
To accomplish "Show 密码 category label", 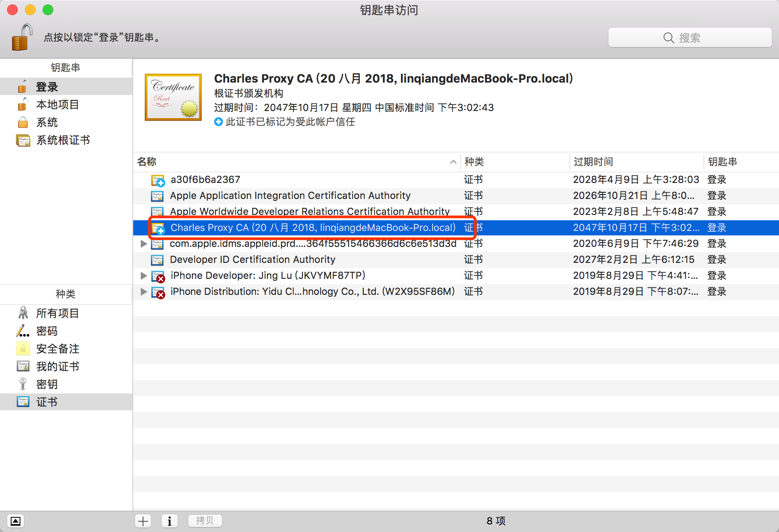I will tap(47, 331).
